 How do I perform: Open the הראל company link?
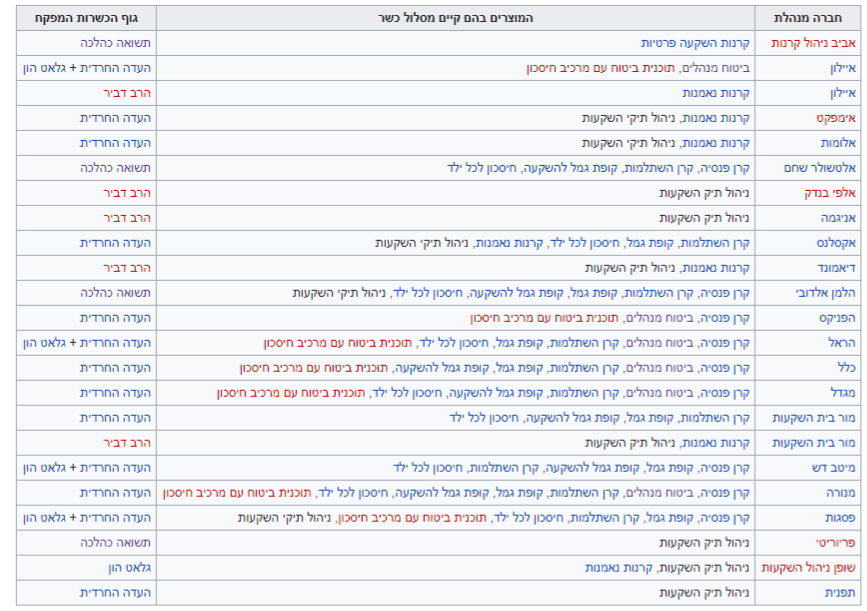pyautogui.click(x=842, y=342)
